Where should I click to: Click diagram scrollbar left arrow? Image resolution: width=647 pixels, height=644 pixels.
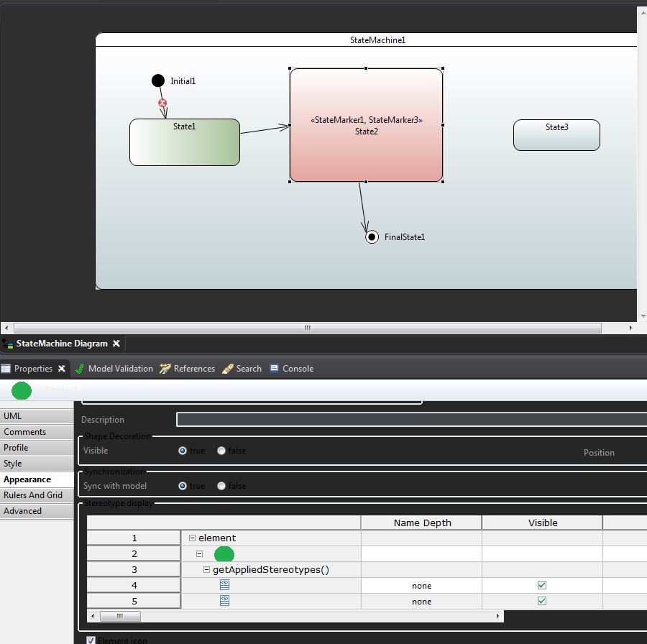tap(6, 328)
